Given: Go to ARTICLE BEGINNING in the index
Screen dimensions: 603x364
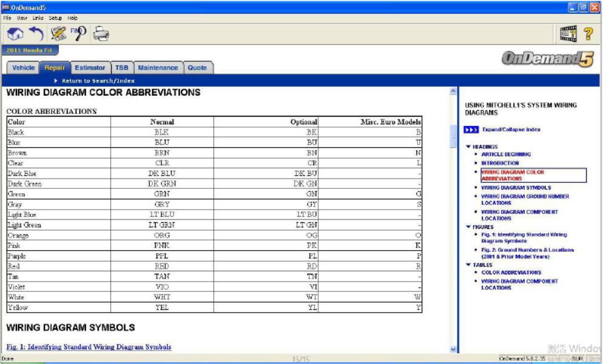Looking at the screenshot, I should pos(506,154).
